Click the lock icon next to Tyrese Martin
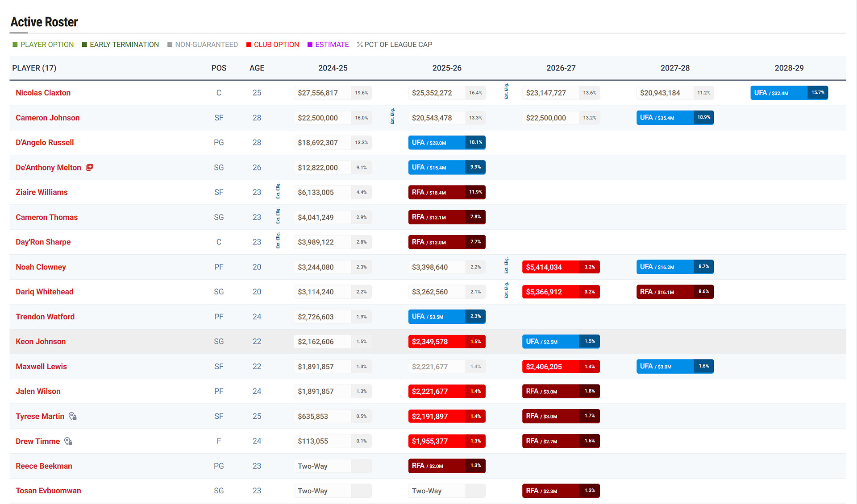 (73, 416)
